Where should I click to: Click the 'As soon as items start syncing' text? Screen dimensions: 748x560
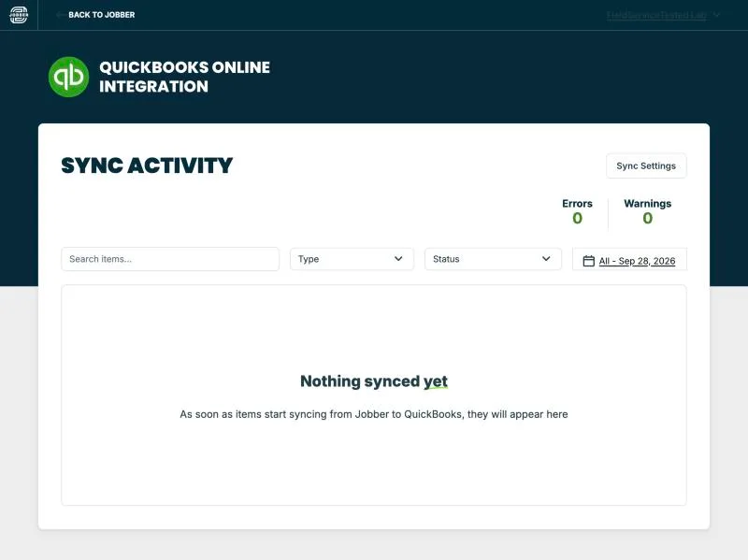[374, 414]
